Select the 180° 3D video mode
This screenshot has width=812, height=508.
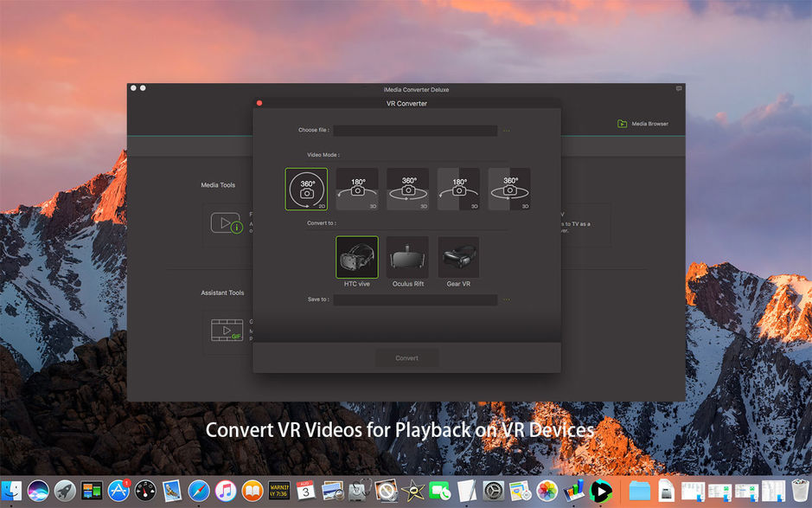(357, 189)
